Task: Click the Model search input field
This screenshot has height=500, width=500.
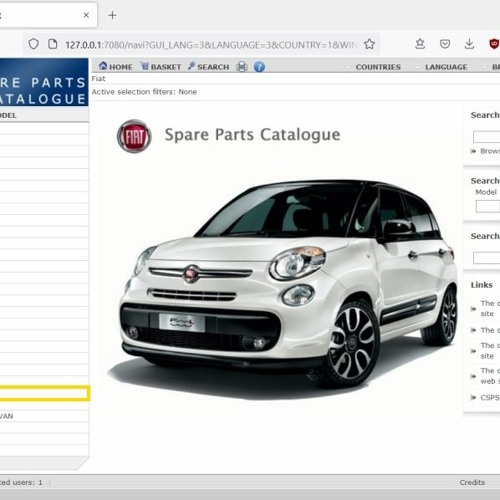Action: pos(488,206)
